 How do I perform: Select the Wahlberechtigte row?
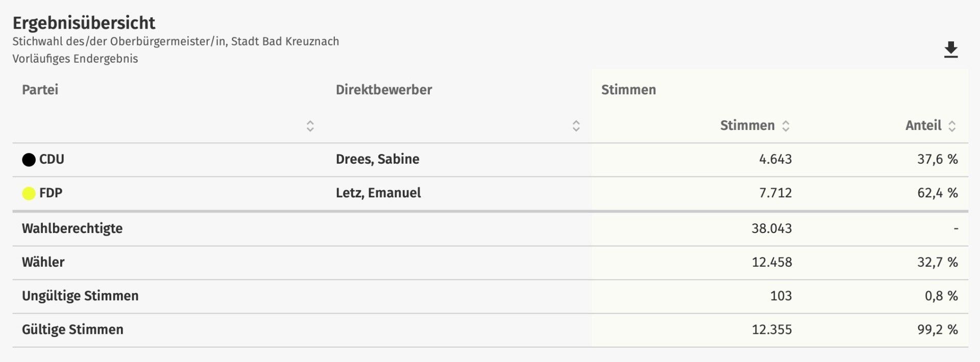point(72,228)
